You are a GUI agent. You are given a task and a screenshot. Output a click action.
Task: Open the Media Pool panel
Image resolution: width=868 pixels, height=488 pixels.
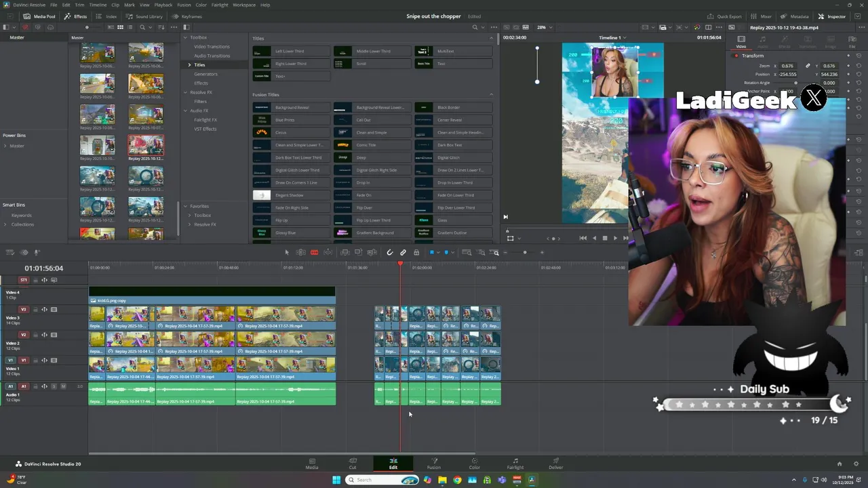(39, 16)
